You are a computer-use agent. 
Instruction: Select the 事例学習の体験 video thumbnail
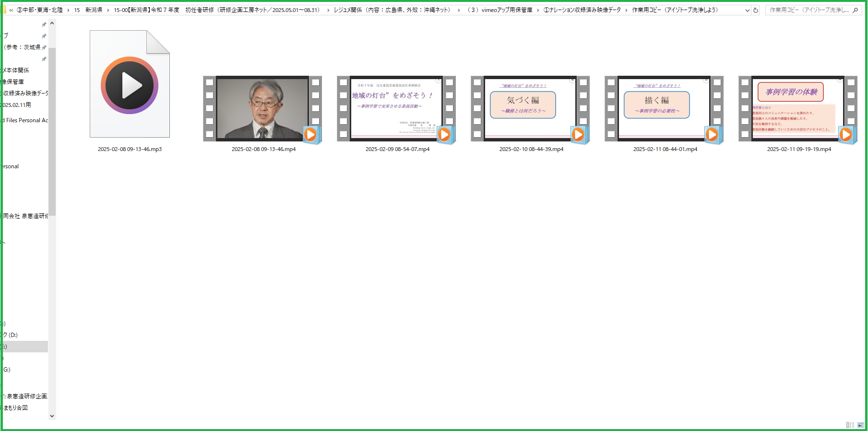[x=798, y=109]
